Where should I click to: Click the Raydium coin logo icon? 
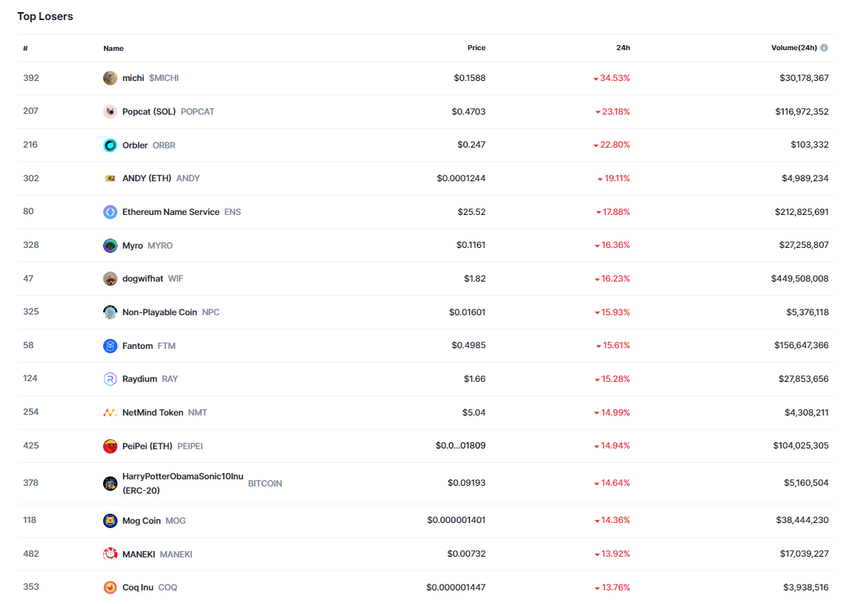[x=110, y=379]
